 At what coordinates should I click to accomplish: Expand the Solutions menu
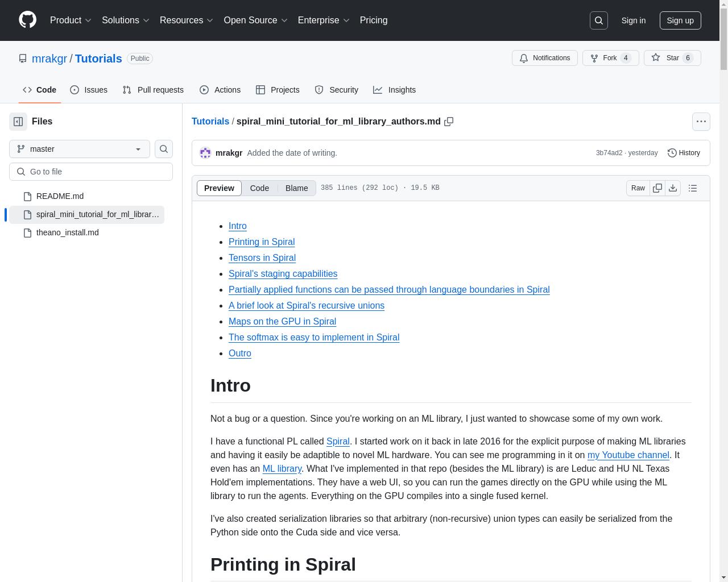coord(126,20)
